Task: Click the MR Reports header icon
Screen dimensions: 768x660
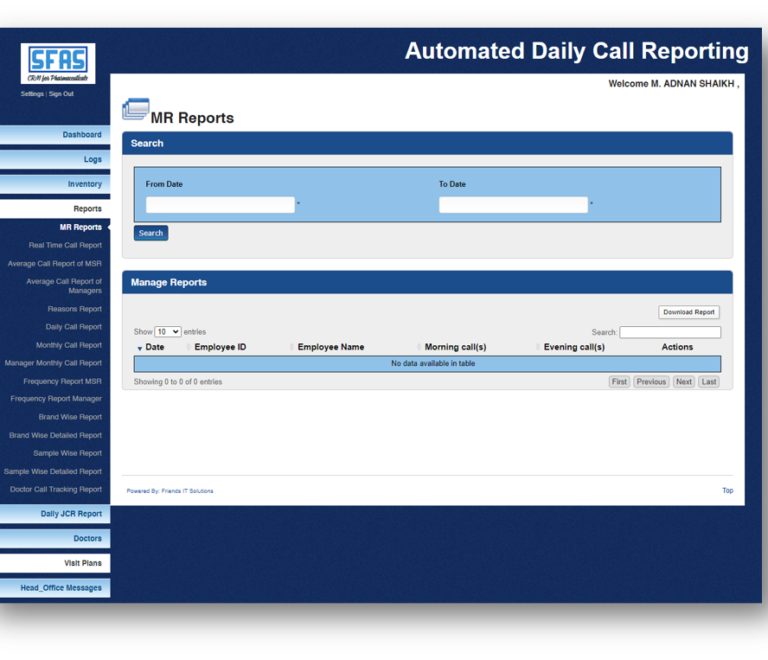Action: coord(135,110)
